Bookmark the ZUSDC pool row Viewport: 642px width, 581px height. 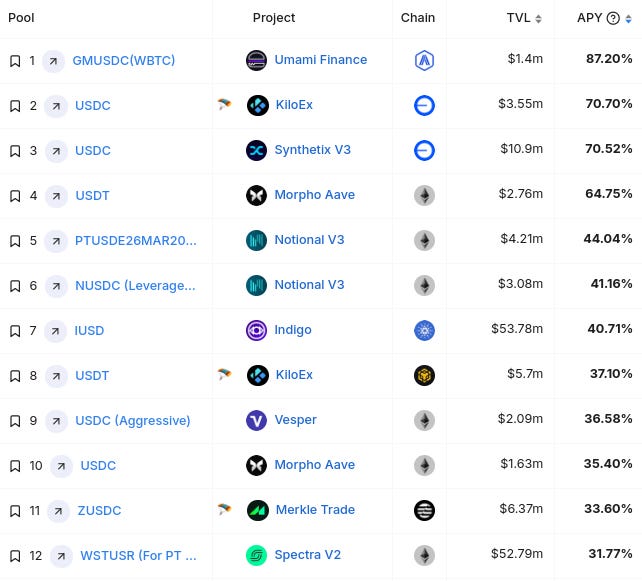15,511
